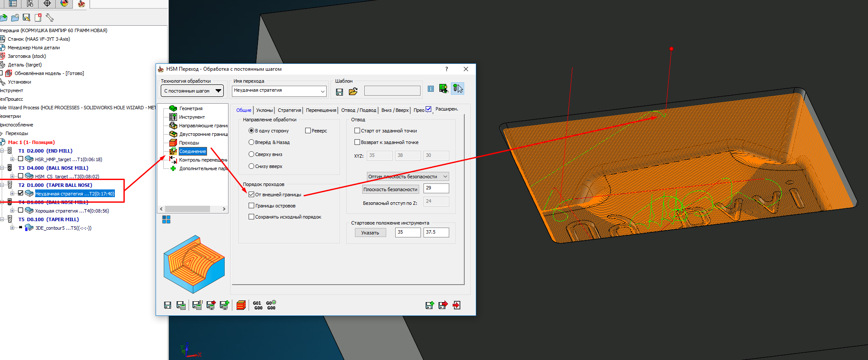This screenshot has height=360, width=868.
Task: Switch to the Стратегия tab
Action: pos(289,110)
